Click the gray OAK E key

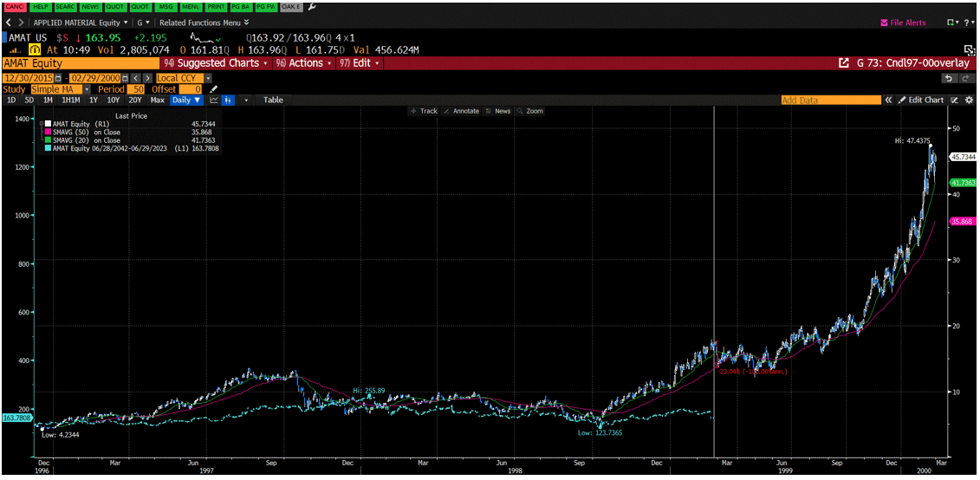[290, 6]
